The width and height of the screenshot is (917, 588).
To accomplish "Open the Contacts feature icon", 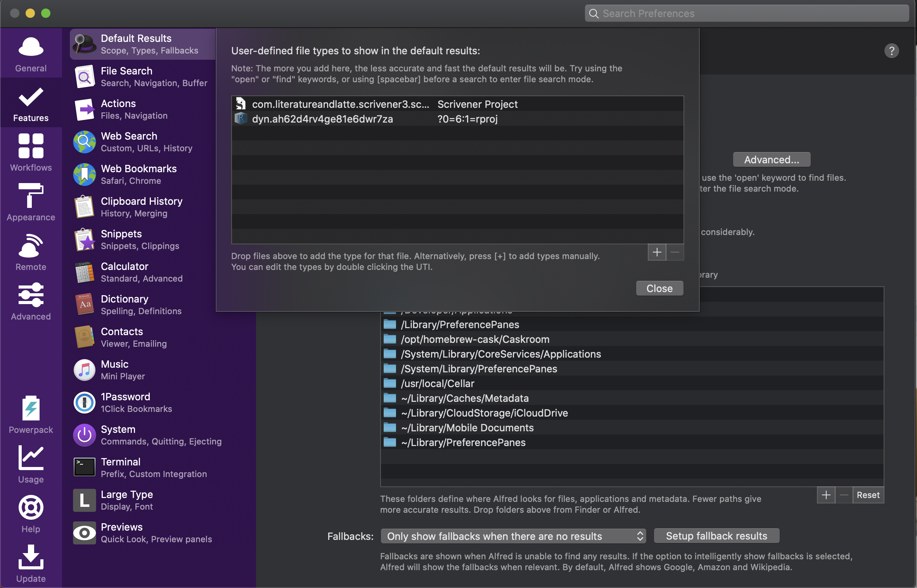I will (85, 337).
